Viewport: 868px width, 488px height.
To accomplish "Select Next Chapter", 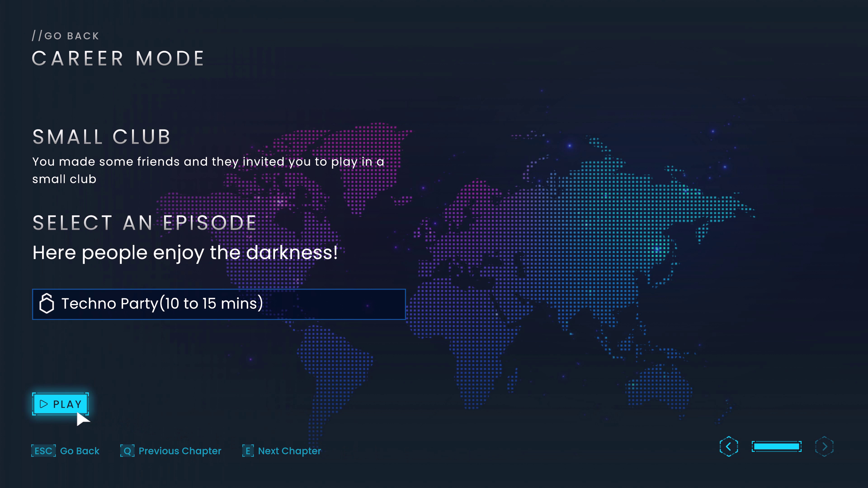I will click(289, 451).
